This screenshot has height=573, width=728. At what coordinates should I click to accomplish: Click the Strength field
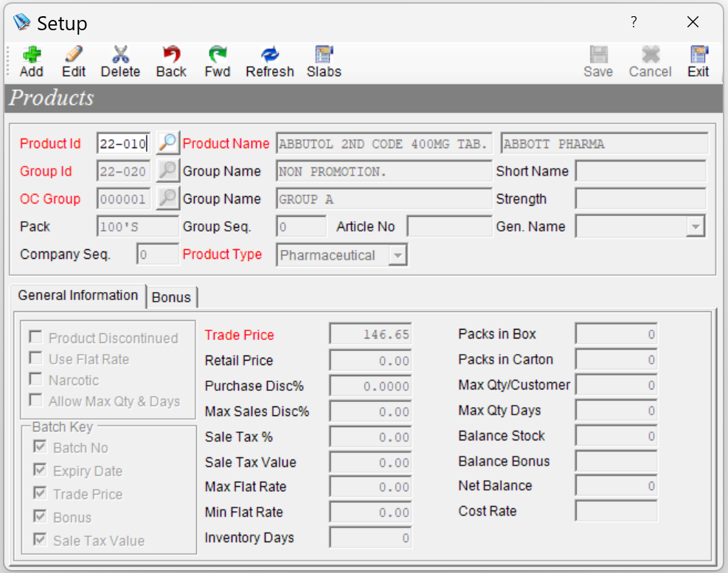tap(641, 198)
